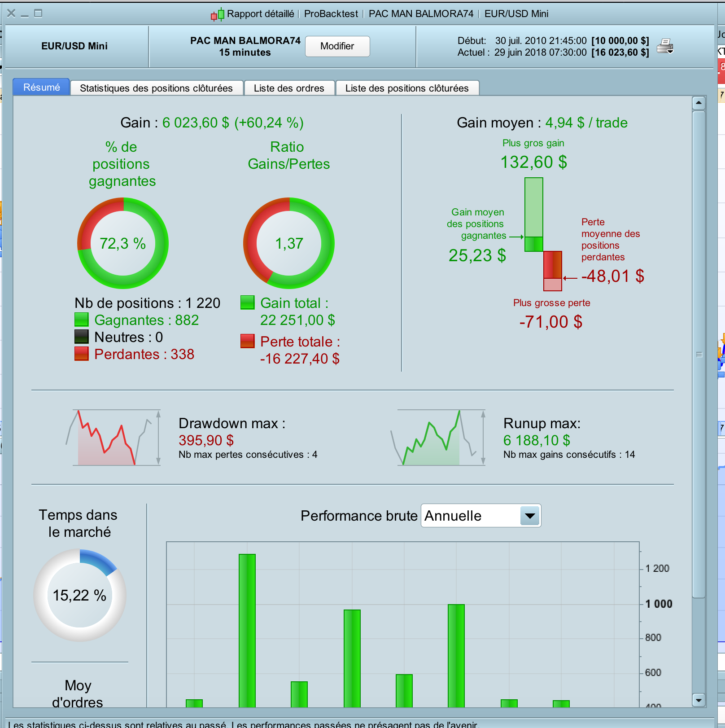Click the printer icon to print report
725x728 pixels.
point(665,46)
